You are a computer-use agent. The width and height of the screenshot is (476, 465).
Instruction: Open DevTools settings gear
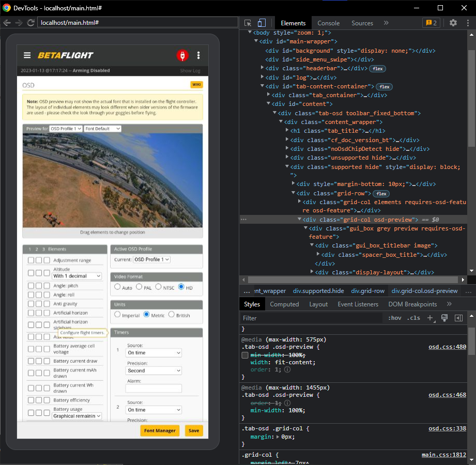(453, 23)
